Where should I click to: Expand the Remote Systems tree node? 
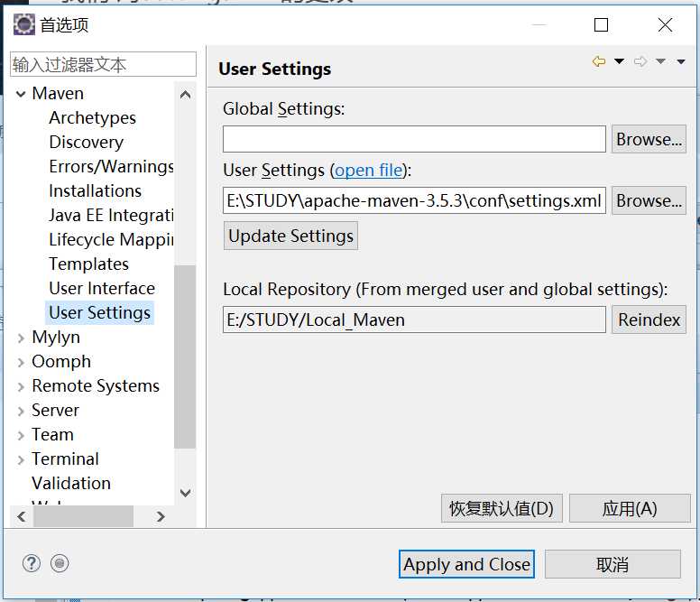pyautogui.click(x=21, y=387)
